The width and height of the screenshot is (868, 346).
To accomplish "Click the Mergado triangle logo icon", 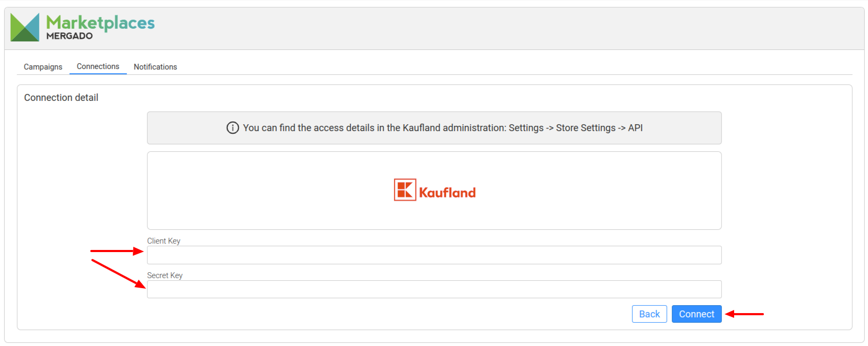I will pyautogui.click(x=25, y=27).
